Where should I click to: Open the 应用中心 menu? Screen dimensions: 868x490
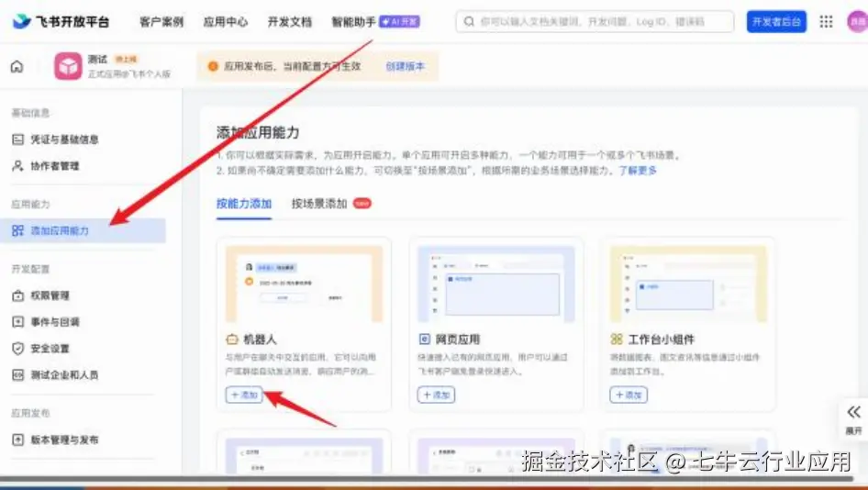226,22
